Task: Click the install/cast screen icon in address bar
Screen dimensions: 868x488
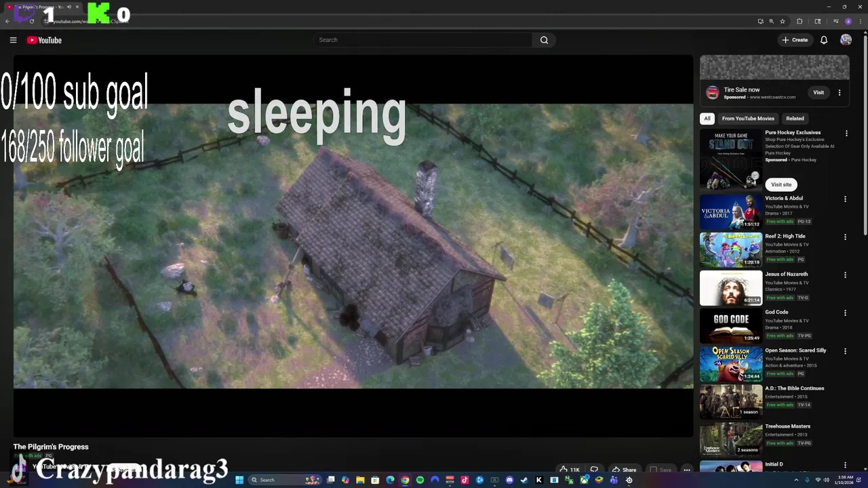Action: (x=761, y=21)
